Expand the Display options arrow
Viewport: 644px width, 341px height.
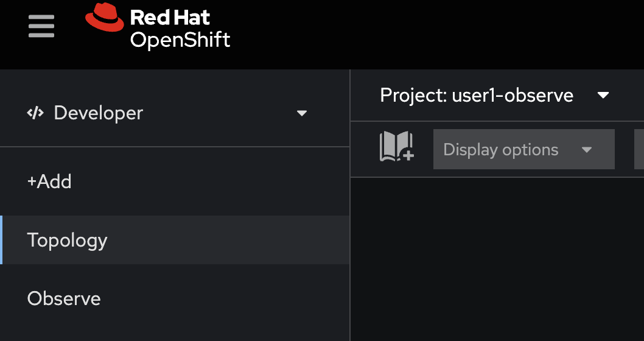point(587,150)
